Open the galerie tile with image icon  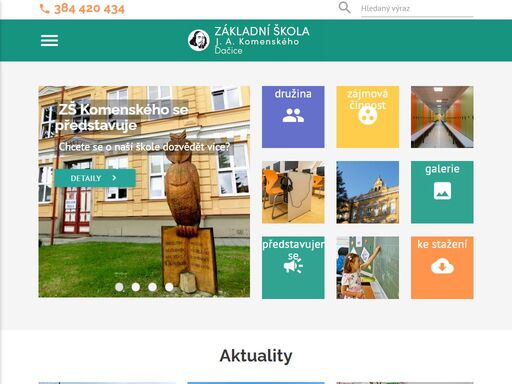tap(442, 192)
